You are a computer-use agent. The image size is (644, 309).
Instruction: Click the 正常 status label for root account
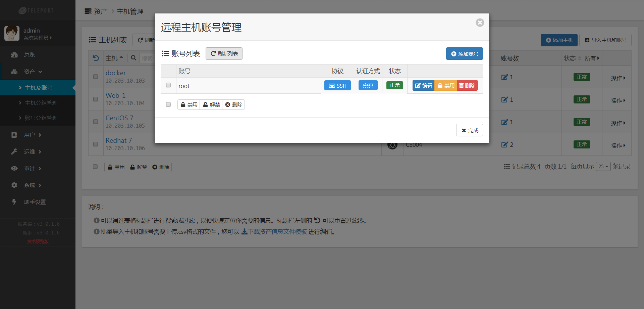tap(395, 85)
